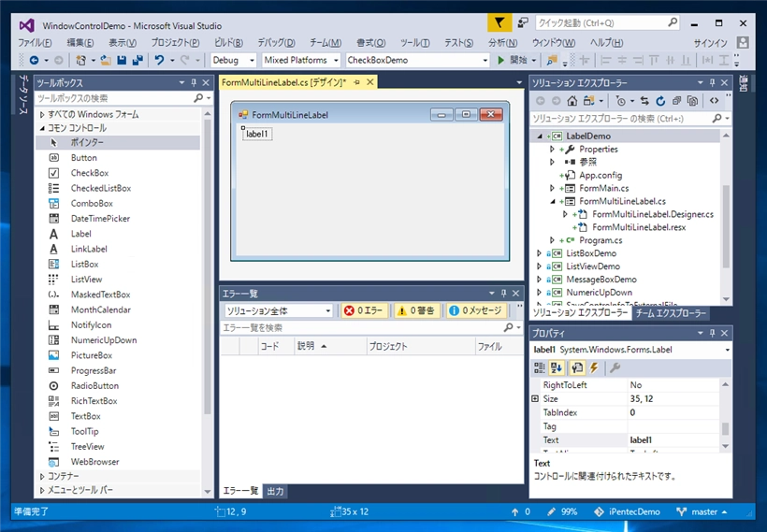Select FormMain.cs in Solution Explorer
The width and height of the screenshot is (767, 532).
click(x=604, y=188)
